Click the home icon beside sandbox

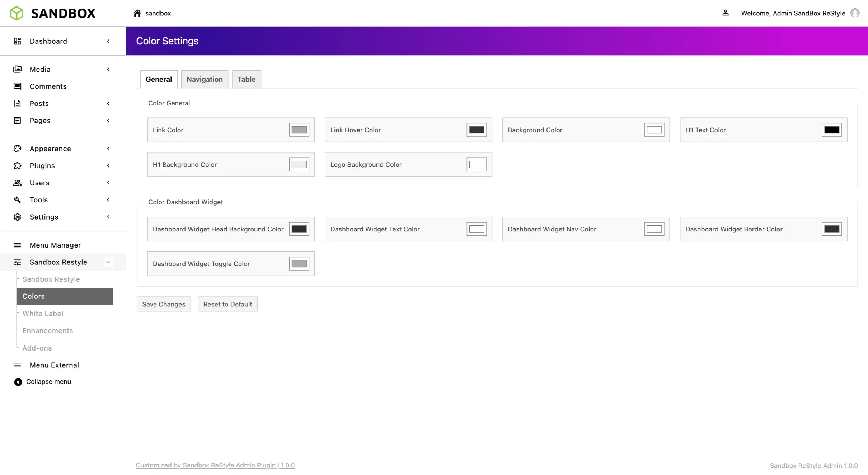[x=137, y=13]
